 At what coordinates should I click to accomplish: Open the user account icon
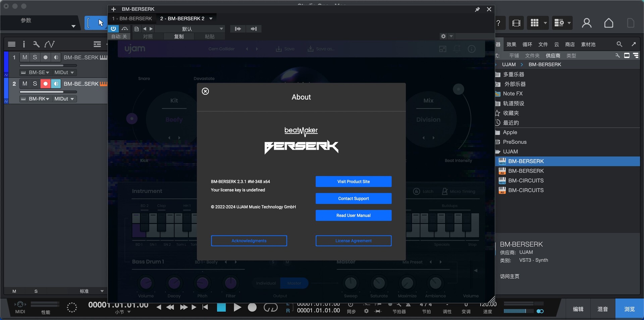point(587,23)
